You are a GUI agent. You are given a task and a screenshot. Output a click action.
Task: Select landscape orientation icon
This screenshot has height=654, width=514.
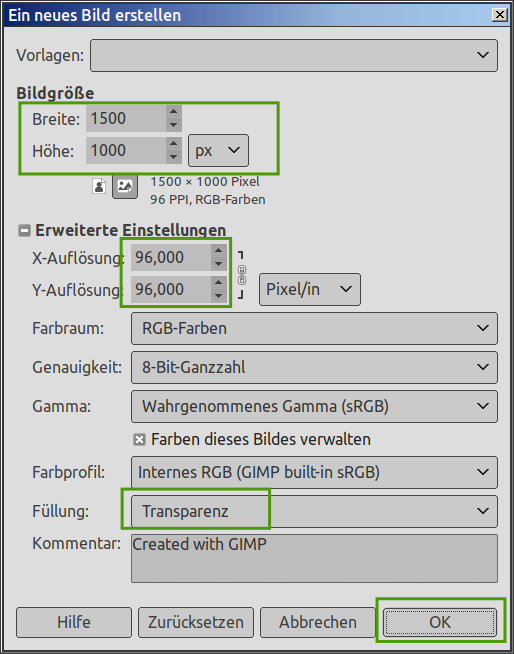click(x=125, y=186)
